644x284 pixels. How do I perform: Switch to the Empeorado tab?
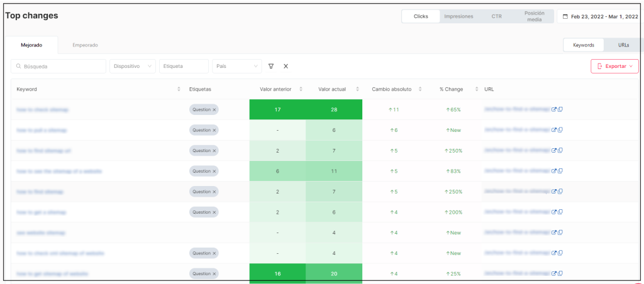[85, 45]
